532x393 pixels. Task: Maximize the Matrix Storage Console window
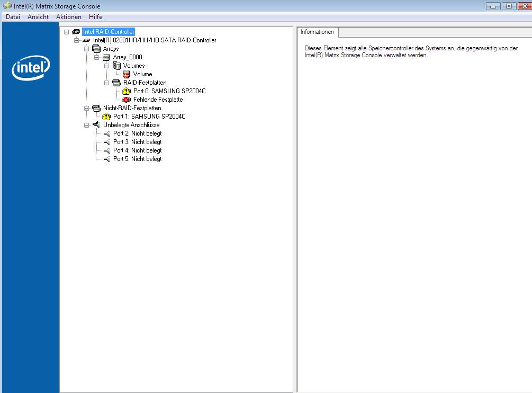pyautogui.click(x=509, y=6)
